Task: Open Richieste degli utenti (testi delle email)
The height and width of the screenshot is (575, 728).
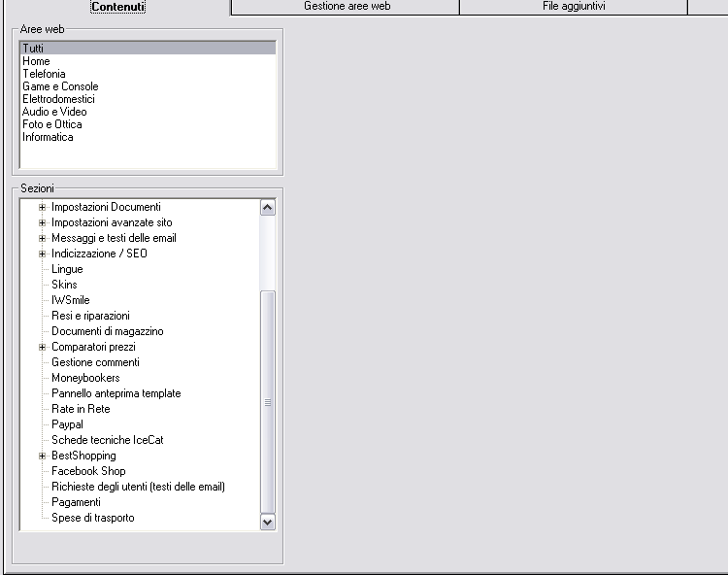Action: coord(139,487)
